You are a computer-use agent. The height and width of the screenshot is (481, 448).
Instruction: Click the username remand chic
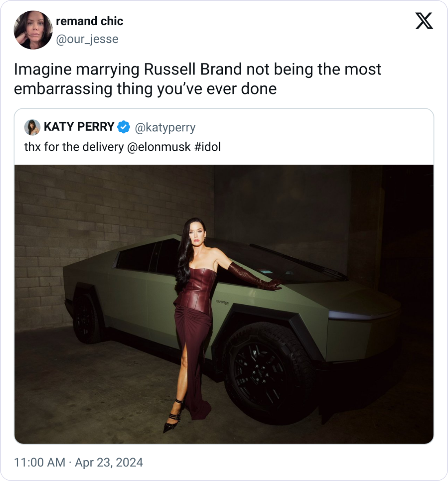(x=90, y=22)
